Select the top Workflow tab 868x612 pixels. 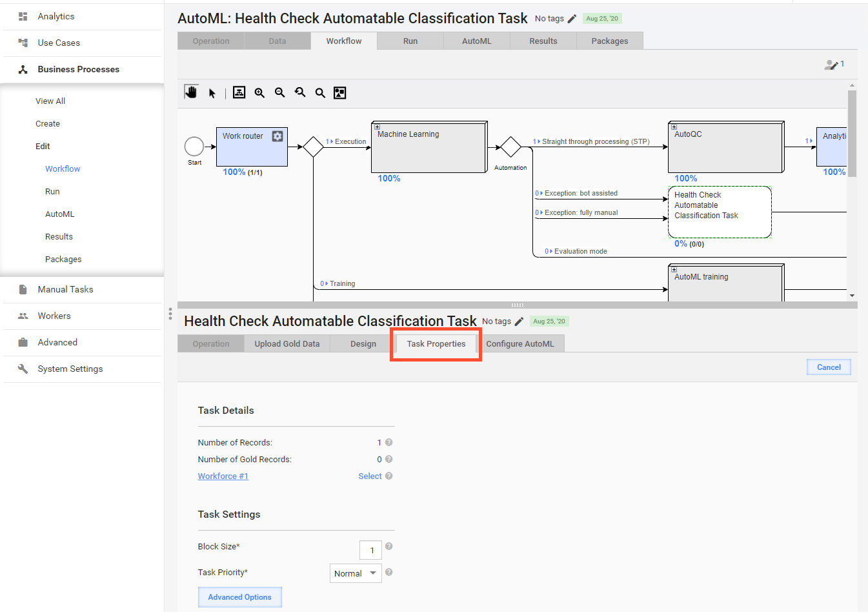(x=344, y=41)
